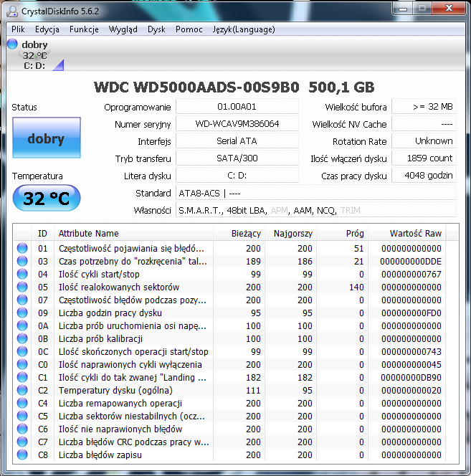The width and height of the screenshot is (471, 476).
Task: Select row 'Liczba remapowanych operacji'
Action: [230, 403]
